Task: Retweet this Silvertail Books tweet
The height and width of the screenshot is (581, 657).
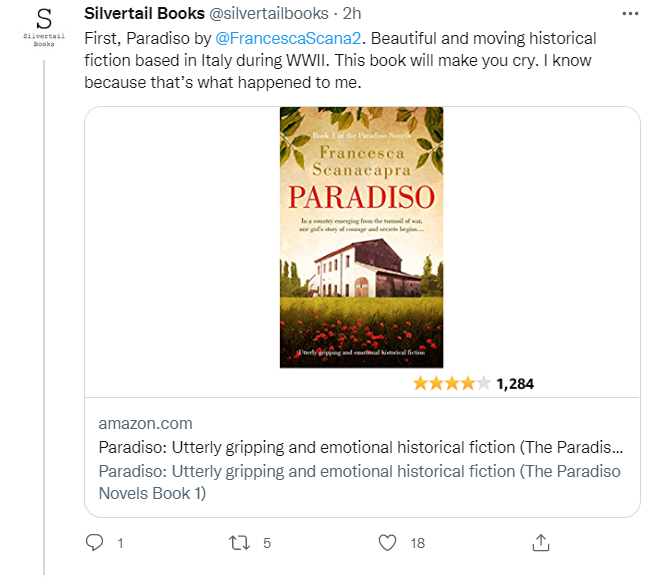Action: click(x=238, y=543)
